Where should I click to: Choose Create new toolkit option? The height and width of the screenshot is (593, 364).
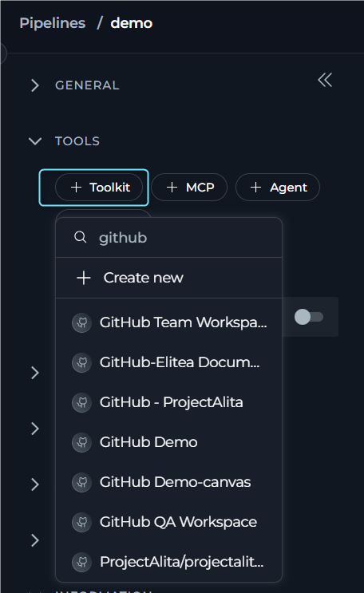(168, 278)
